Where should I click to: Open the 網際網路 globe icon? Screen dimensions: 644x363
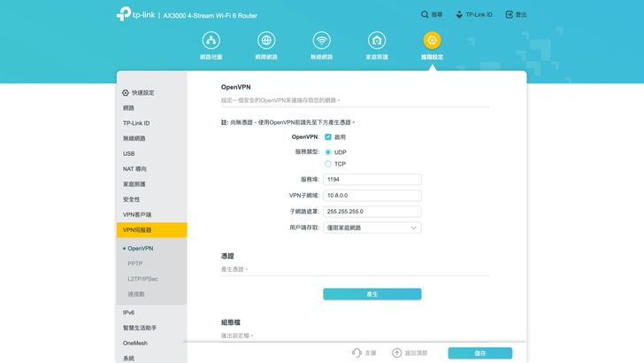coord(266,41)
